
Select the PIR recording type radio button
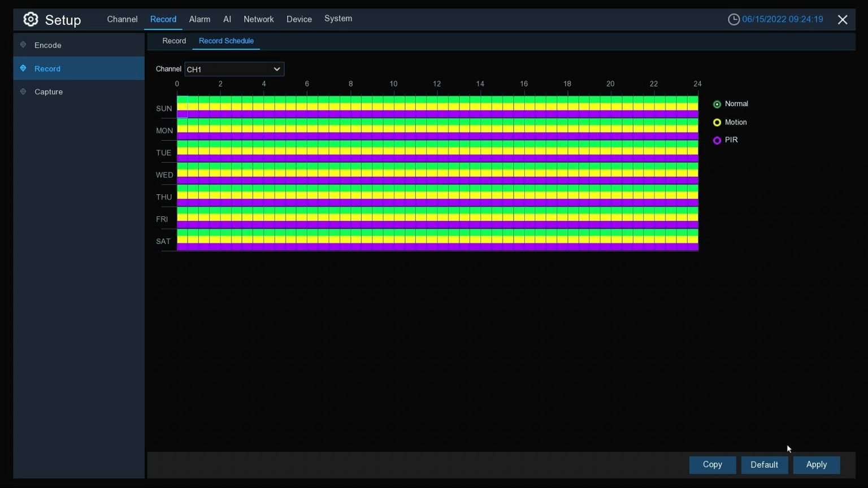(717, 141)
